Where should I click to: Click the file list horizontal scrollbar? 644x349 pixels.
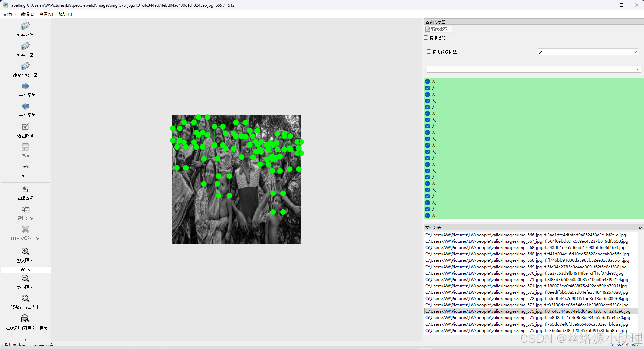pos(531,338)
